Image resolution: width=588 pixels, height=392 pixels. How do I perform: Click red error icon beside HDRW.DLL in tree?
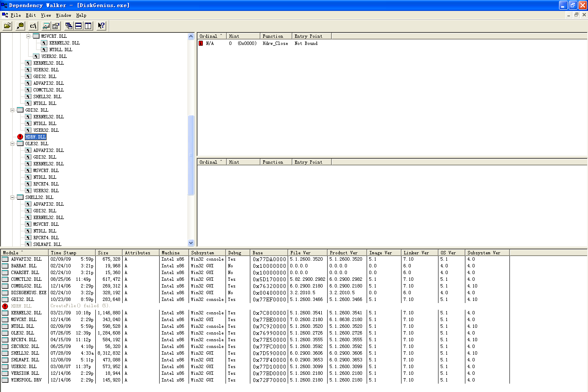(x=20, y=137)
